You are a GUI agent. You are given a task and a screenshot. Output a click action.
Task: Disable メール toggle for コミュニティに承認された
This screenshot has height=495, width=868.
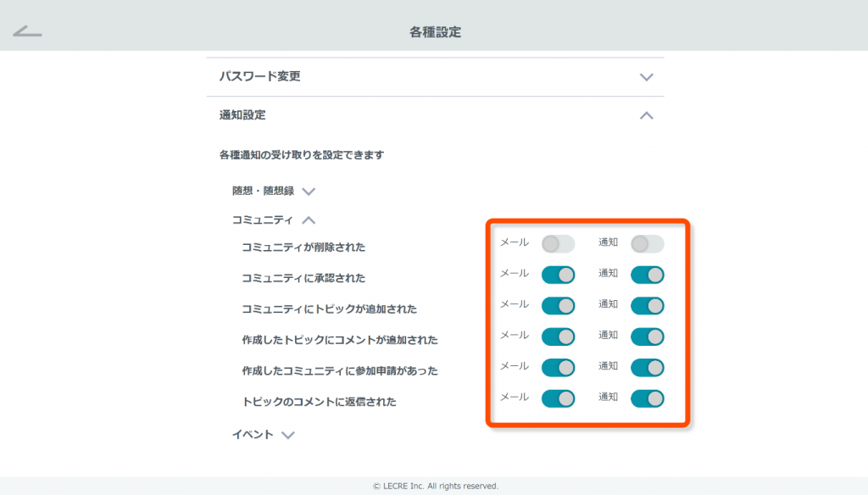(558, 275)
